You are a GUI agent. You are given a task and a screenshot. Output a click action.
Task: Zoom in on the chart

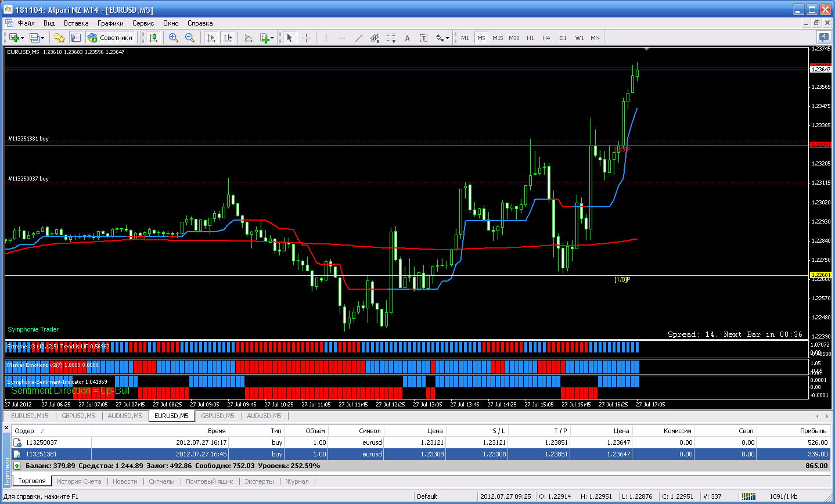point(173,38)
